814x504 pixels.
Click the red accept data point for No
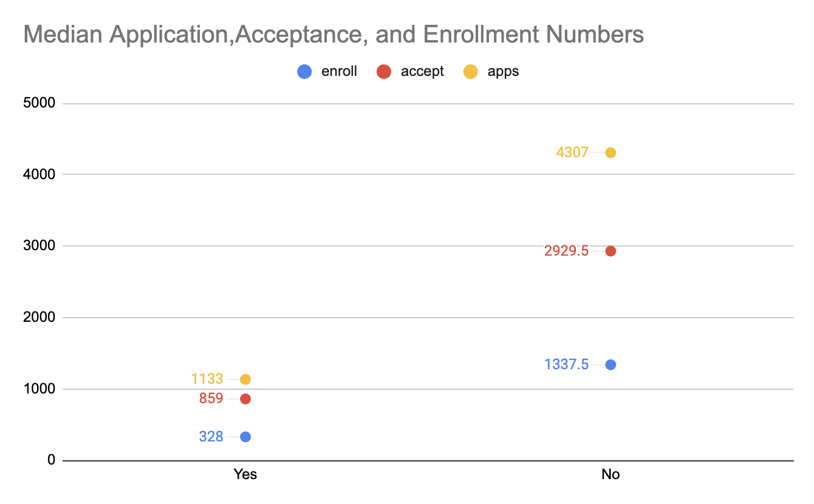pos(610,251)
